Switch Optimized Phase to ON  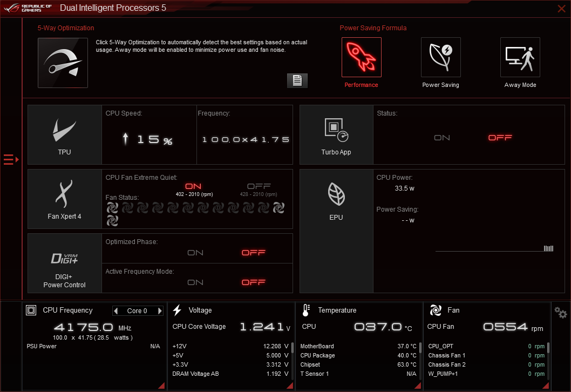click(195, 253)
